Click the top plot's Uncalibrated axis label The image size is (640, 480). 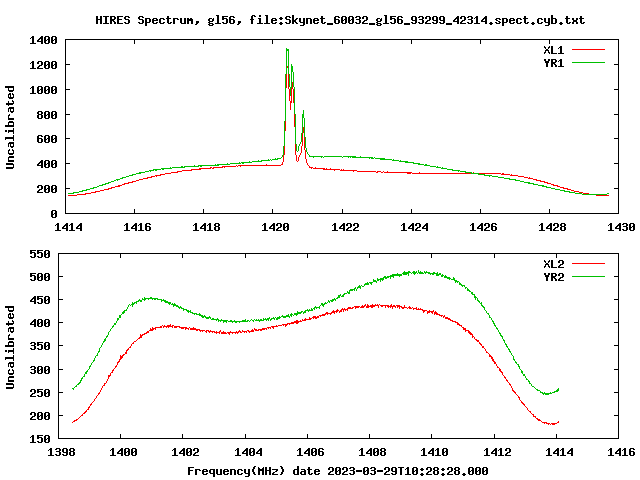10,127
